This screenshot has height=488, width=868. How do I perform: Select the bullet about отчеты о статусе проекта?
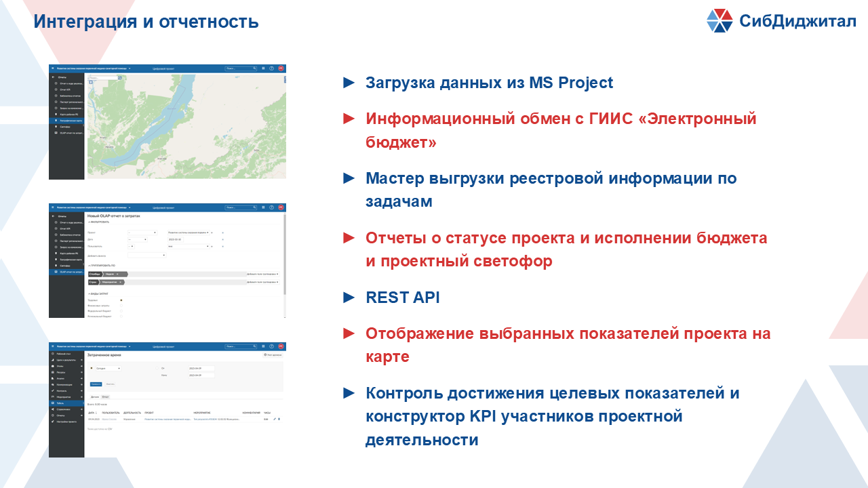point(566,249)
